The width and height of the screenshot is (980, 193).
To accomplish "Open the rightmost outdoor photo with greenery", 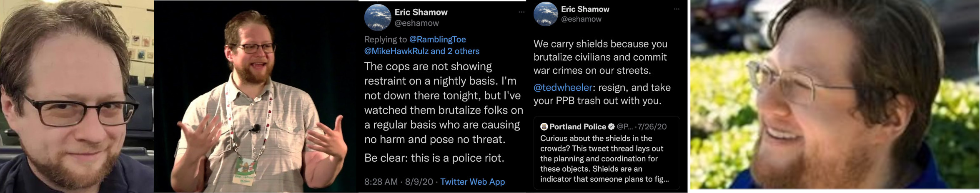I will tap(835, 95).
